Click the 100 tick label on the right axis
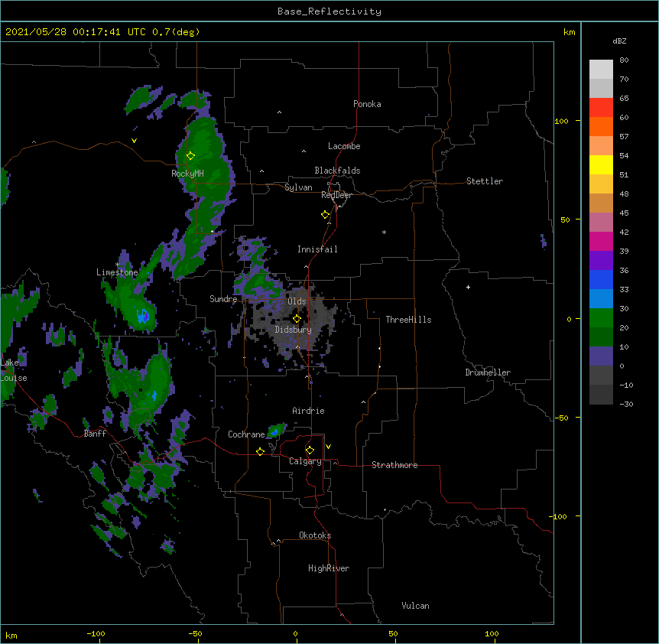The height and width of the screenshot is (644, 659). [561, 121]
